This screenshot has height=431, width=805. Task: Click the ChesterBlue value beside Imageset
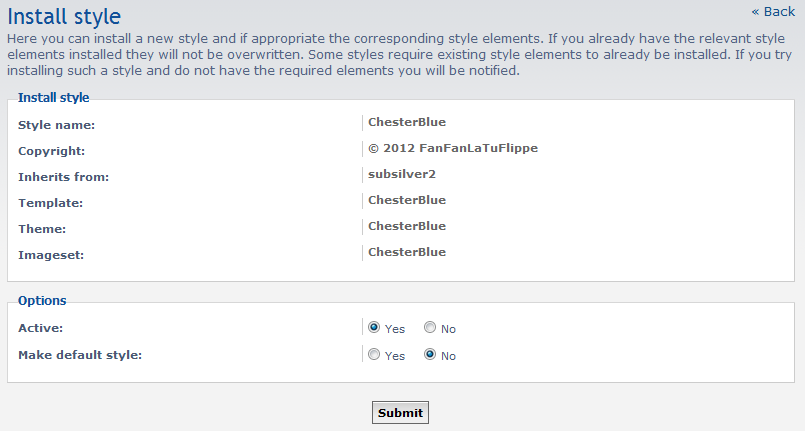tap(407, 252)
